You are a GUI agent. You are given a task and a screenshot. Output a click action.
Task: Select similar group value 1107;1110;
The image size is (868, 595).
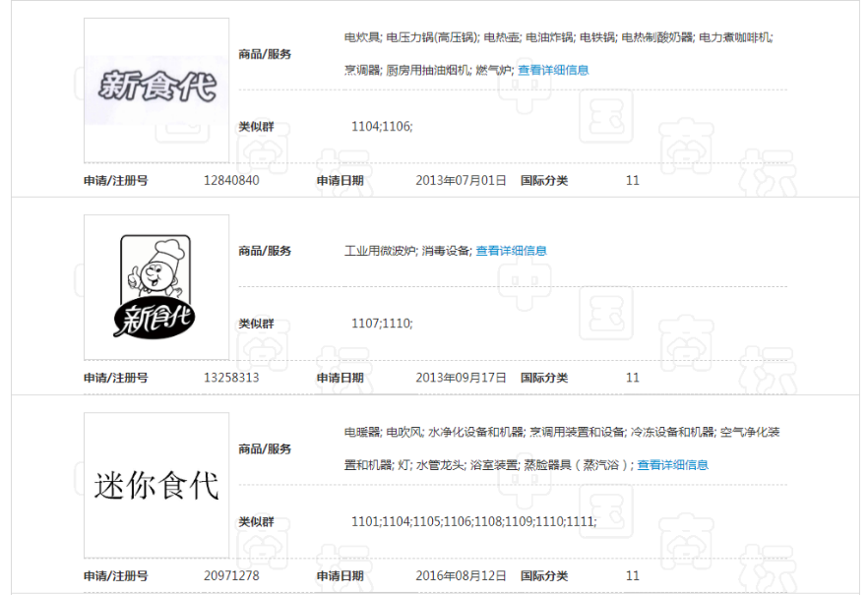[x=382, y=323]
